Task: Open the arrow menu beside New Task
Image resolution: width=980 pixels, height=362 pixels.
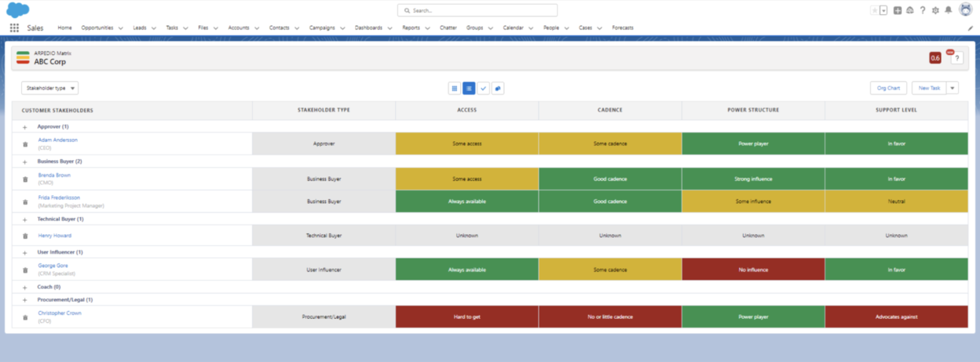Action: point(953,89)
